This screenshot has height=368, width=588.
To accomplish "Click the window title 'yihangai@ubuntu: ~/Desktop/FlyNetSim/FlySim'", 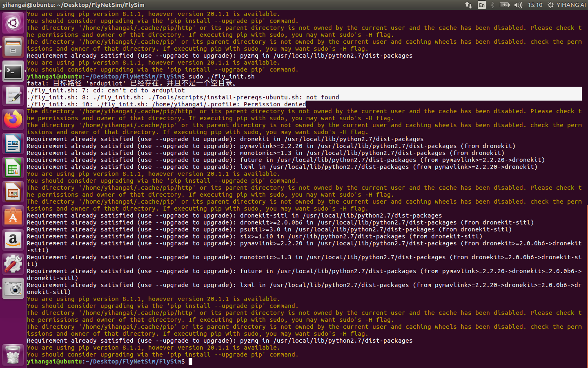I will [x=73, y=5].
